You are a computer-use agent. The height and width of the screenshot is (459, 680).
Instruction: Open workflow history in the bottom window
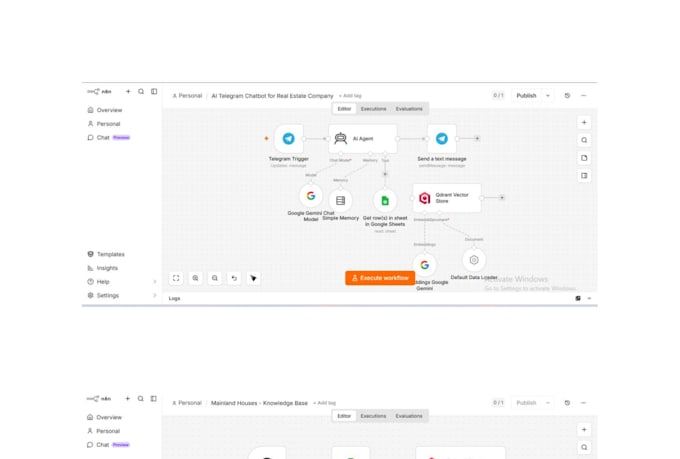[567, 403]
